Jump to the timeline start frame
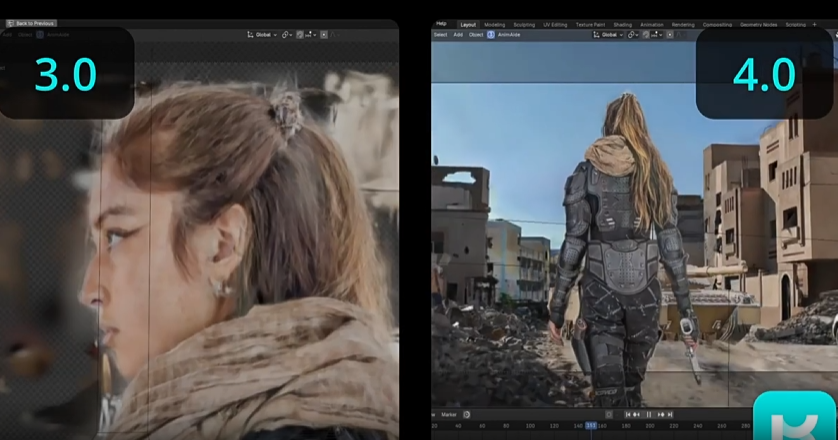Screen dimensions: 838x440 tap(628, 414)
